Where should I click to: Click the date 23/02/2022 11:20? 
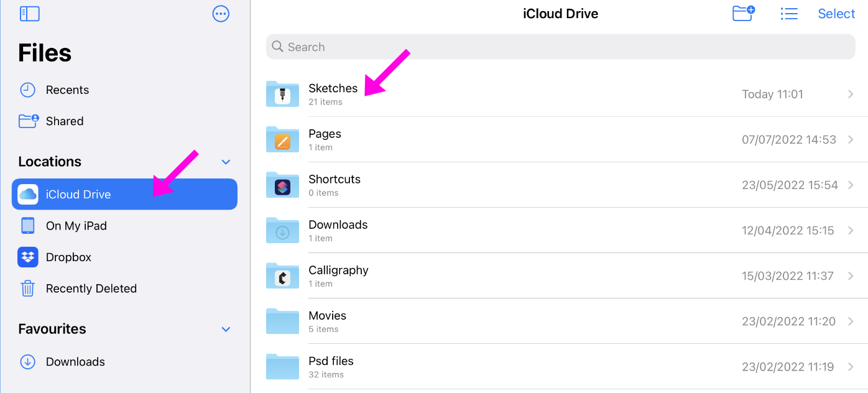pos(788,321)
